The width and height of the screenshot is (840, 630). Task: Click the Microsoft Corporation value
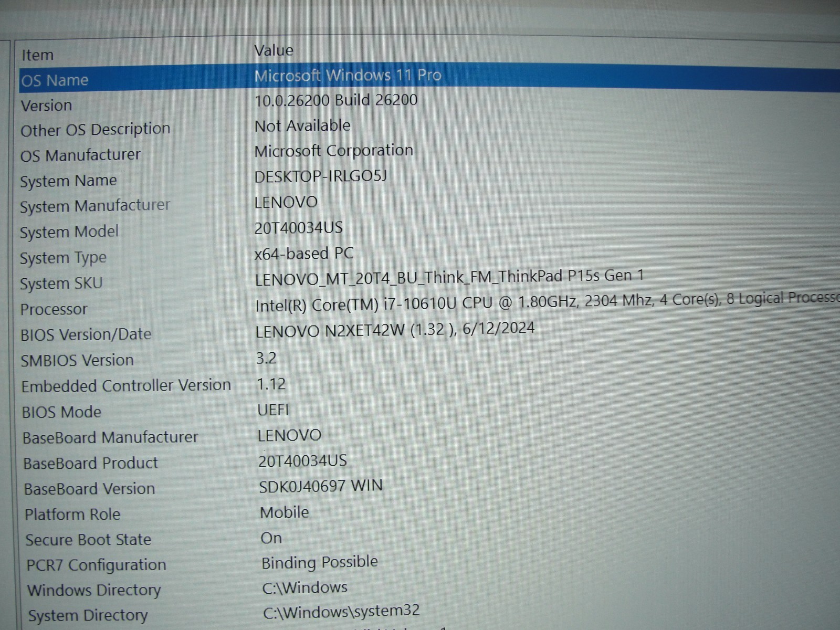334,151
